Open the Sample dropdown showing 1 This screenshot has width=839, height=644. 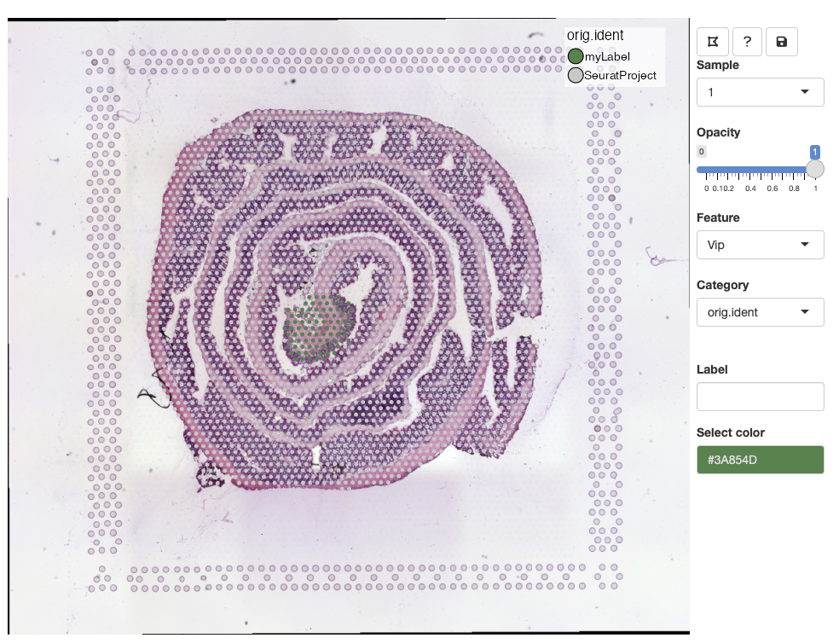pos(760,92)
